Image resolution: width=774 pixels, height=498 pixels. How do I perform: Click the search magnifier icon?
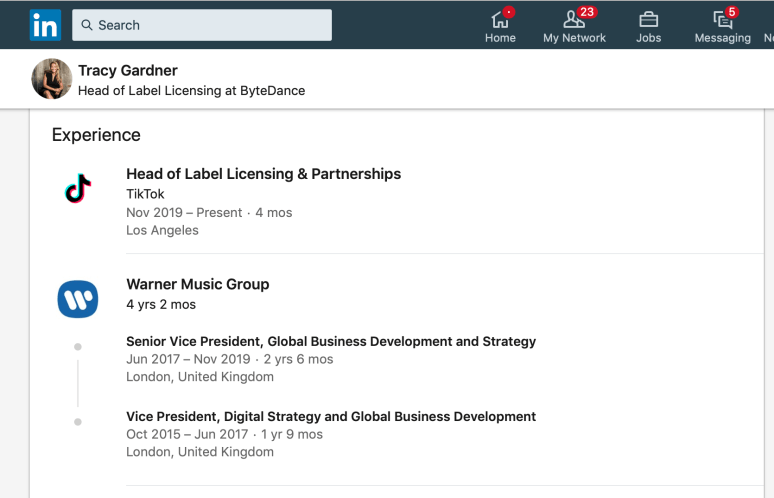87,25
